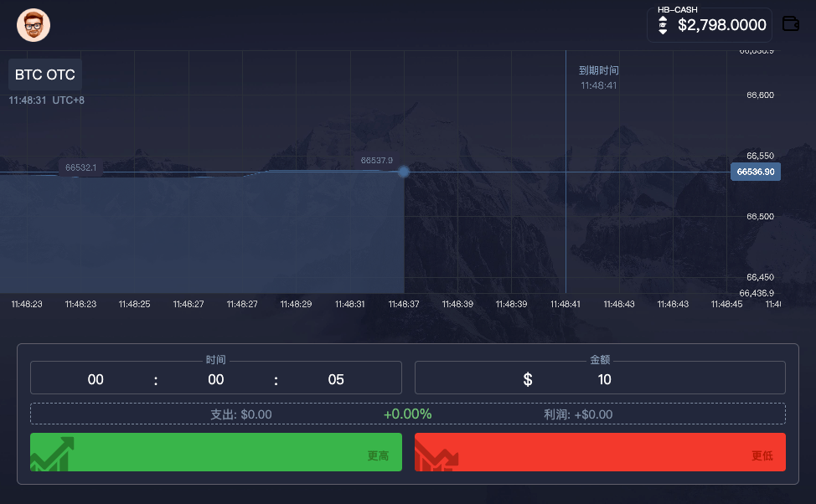This screenshot has width=816, height=504.
Task: Click the +0.00% payout percentage
Action: click(x=407, y=414)
